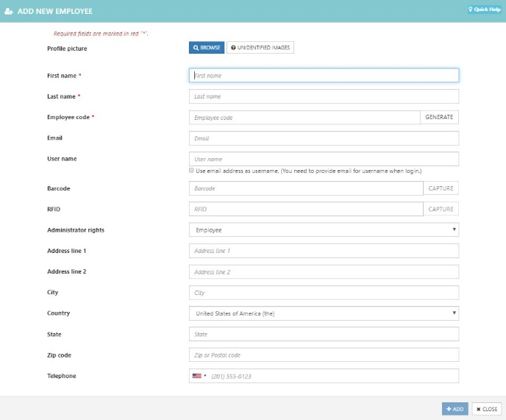Open Quick Help lightbulb link
Image resolution: width=506 pixels, height=420 pixels.
click(485, 10)
